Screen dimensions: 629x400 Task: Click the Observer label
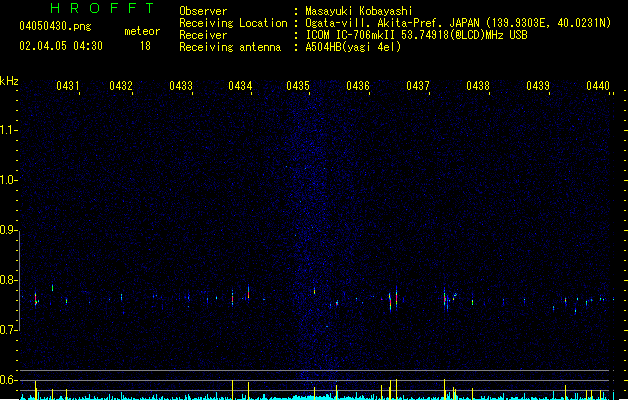coord(203,11)
